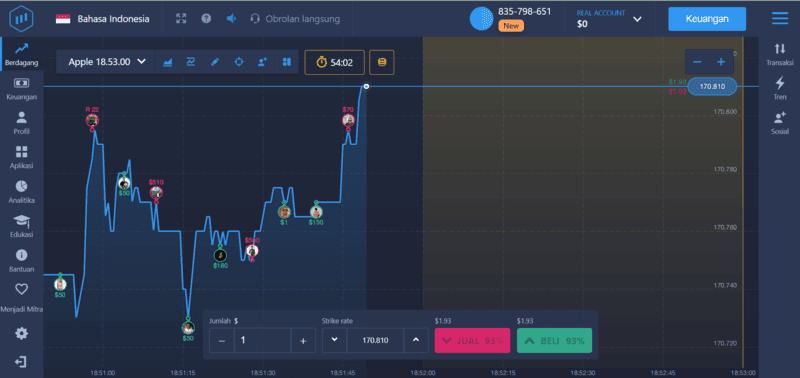
Task: Click the Jumlah amount input field
Action: (262, 340)
